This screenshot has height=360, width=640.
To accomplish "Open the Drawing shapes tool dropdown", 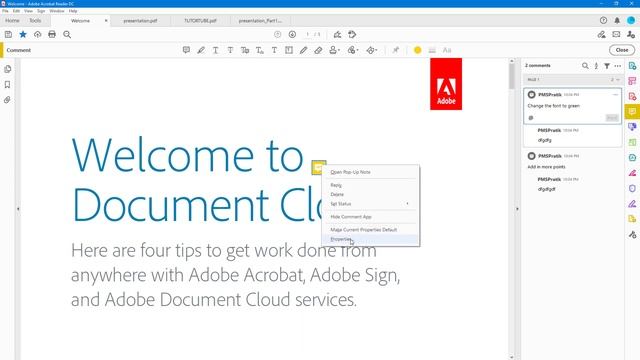I will pyautogui.click(x=372, y=50).
